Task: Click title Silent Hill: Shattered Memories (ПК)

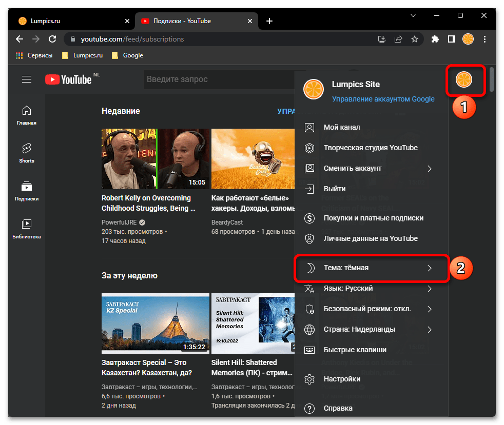Action: coord(251,368)
